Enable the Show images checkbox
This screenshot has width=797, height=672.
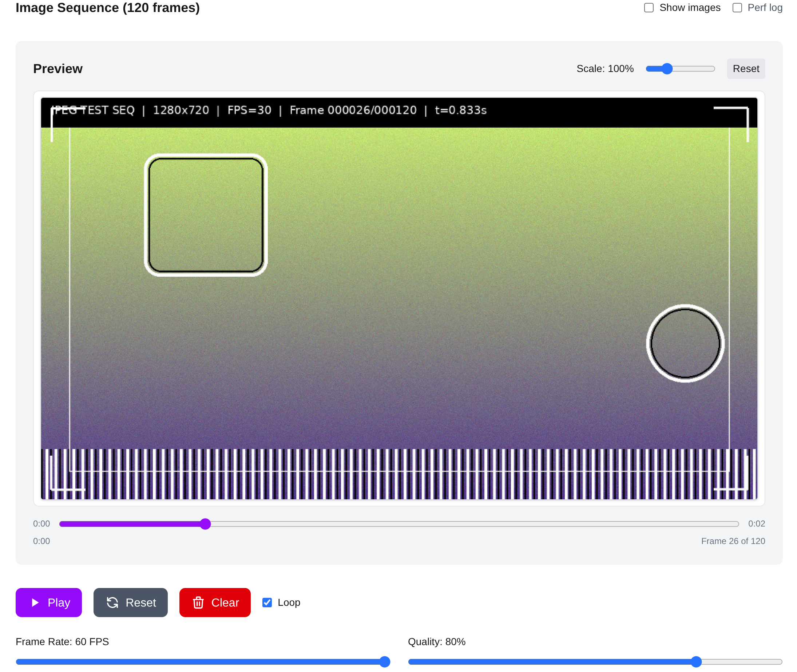point(649,7)
